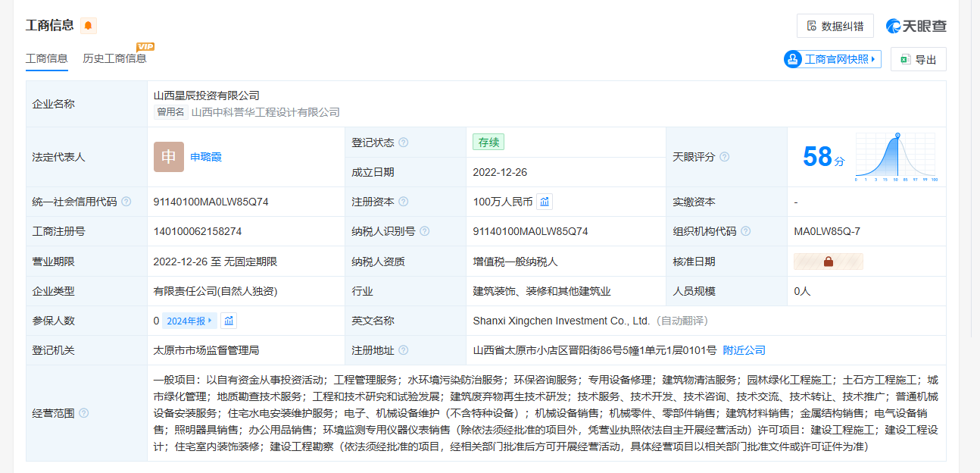Click the help icon beside 天眼评分
The width and height of the screenshot is (980, 473).
724,157
